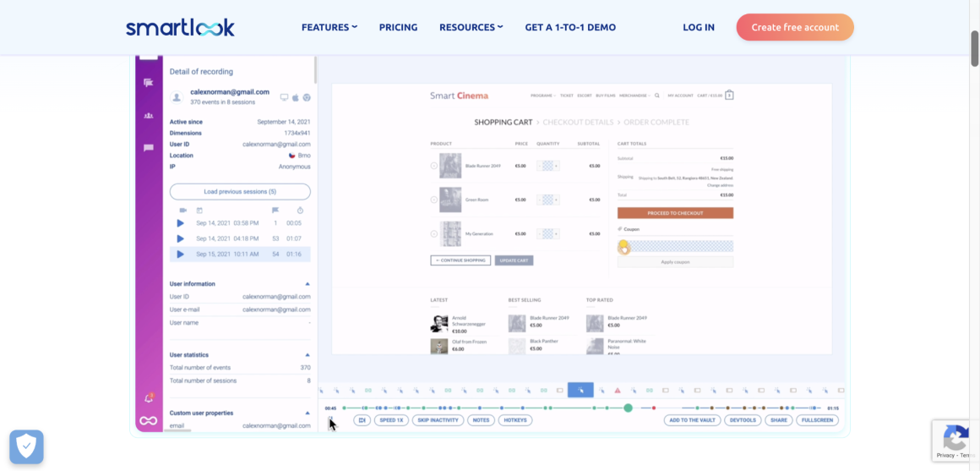Play the Sep 15, 2021 10:11 AM session

tap(180, 254)
